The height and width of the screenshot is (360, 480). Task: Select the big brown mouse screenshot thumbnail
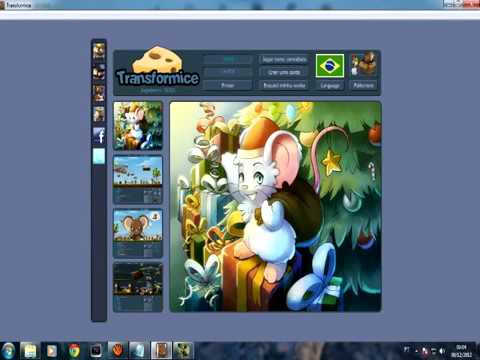[x=138, y=233]
